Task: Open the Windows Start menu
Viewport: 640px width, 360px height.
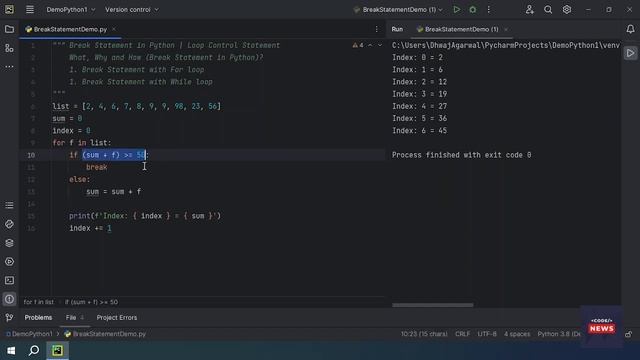Action: [x=11, y=351]
